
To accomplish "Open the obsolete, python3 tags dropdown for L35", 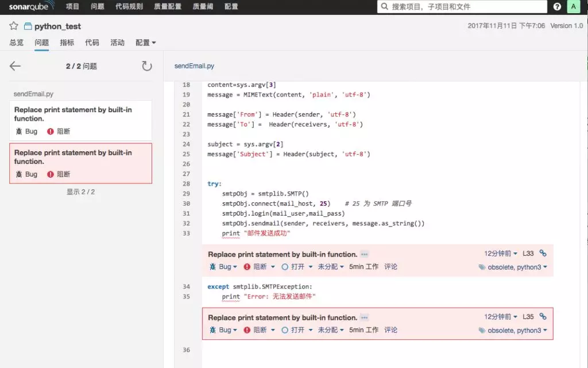I will [x=513, y=331].
